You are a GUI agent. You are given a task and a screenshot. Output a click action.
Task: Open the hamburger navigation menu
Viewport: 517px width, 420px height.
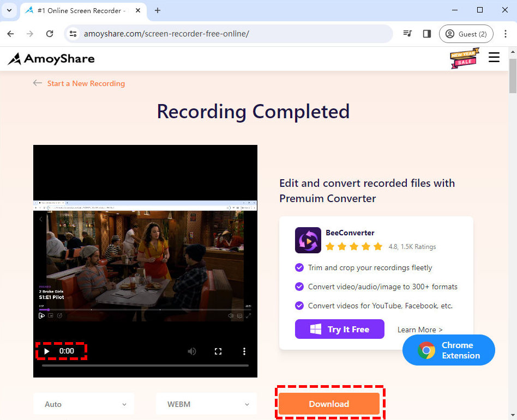click(494, 57)
